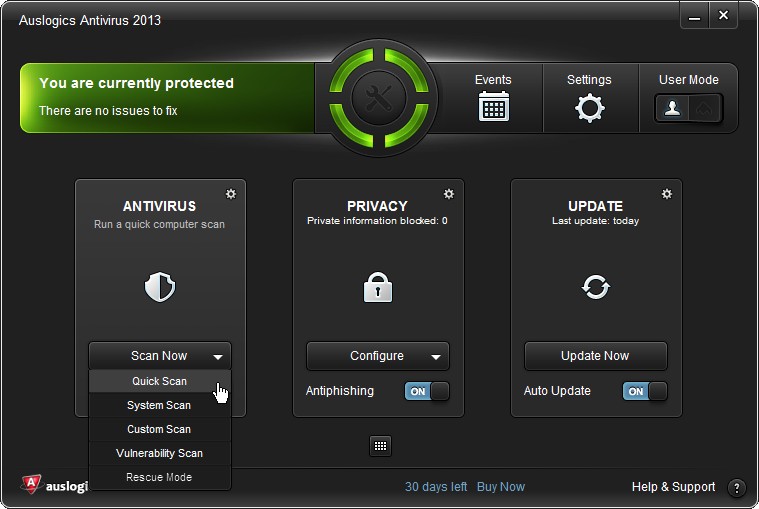Image resolution: width=759 pixels, height=509 pixels.
Task: Click the central wrench-and-screwdriver fix button
Action: [x=379, y=98]
